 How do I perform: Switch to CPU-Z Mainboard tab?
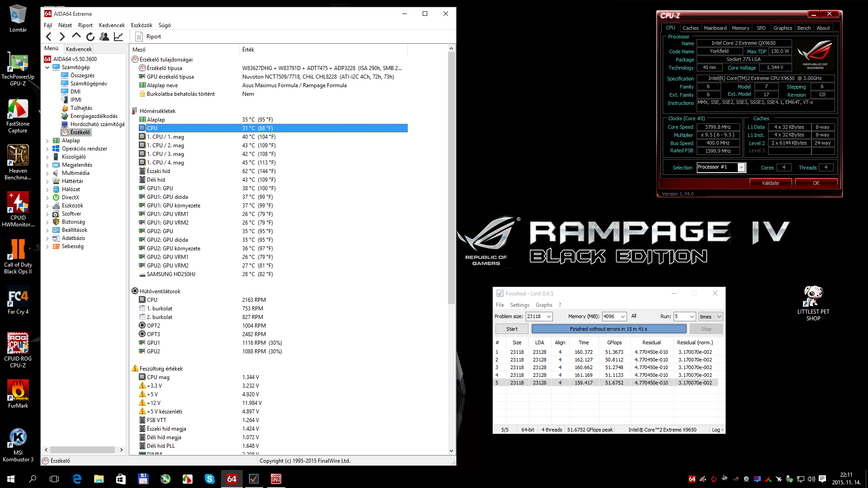tap(715, 28)
